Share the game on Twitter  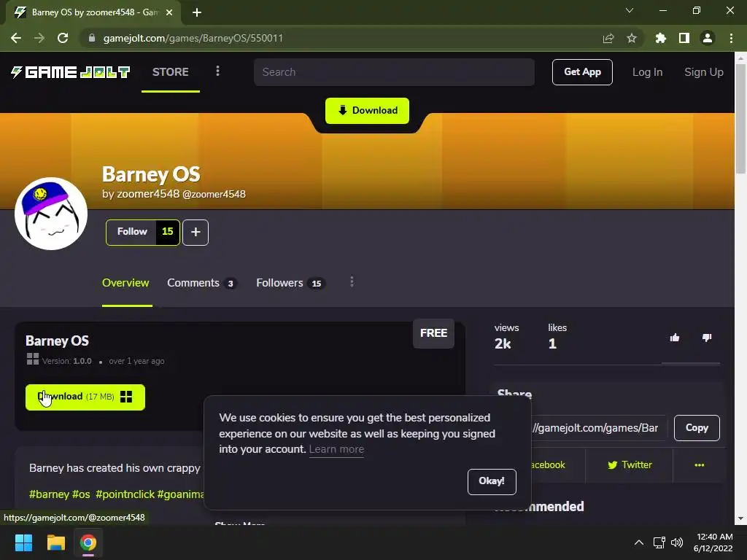630,464
